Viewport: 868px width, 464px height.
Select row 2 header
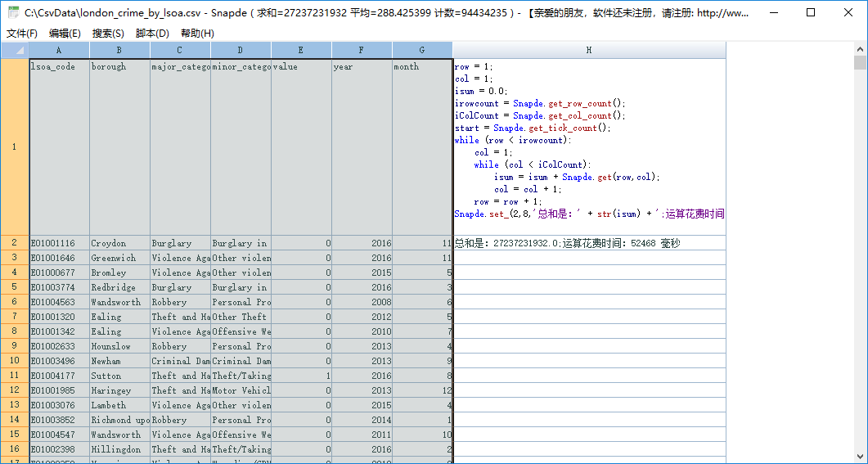pyautogui.click(x=15, y=242)
